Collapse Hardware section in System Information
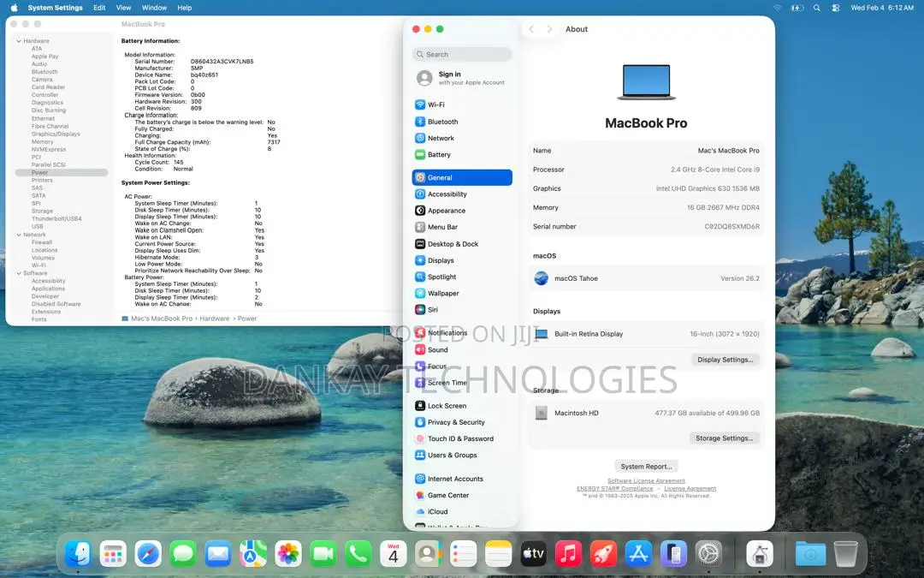 point(19,41)
